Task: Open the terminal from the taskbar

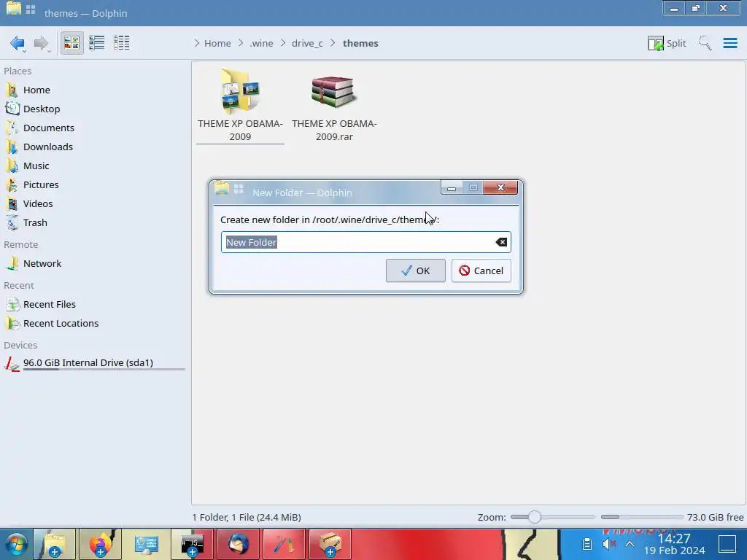Action: 192,544
